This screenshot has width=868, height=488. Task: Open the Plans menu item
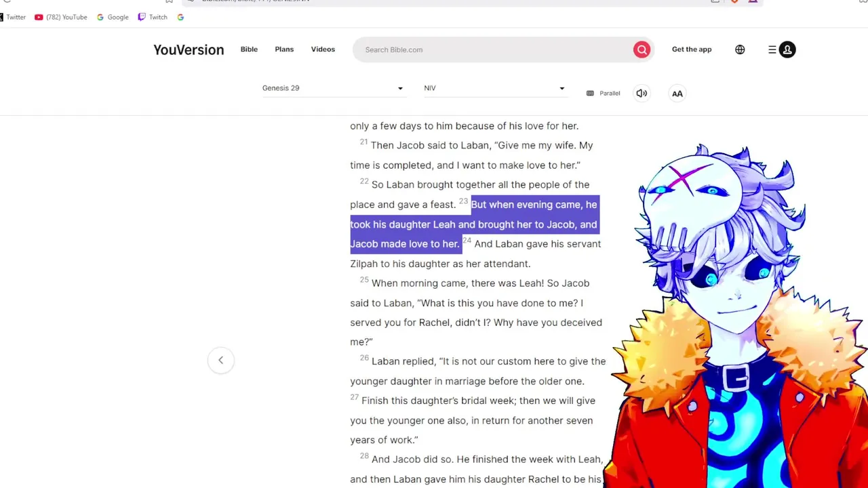click(284, 49)
